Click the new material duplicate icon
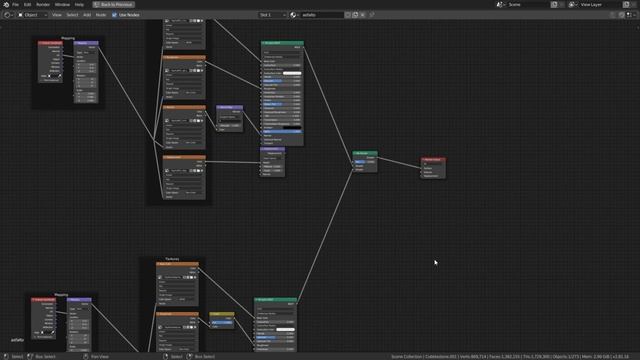The image size is (640, 360). pos(355,15)
